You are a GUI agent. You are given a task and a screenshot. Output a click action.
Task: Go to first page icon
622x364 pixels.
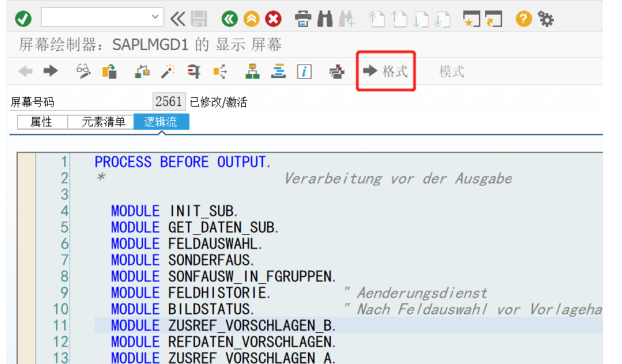[377, 18]
